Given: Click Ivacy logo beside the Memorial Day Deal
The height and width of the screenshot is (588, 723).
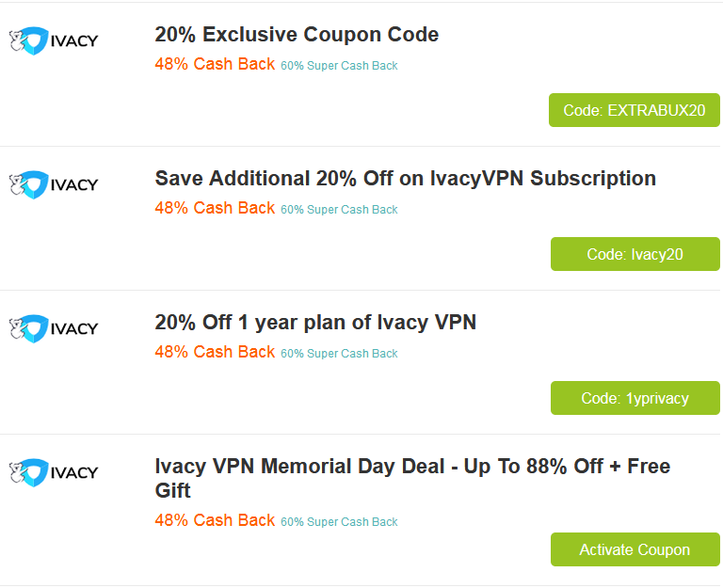Looking at the screenshot, I should [x=54, y=471].
